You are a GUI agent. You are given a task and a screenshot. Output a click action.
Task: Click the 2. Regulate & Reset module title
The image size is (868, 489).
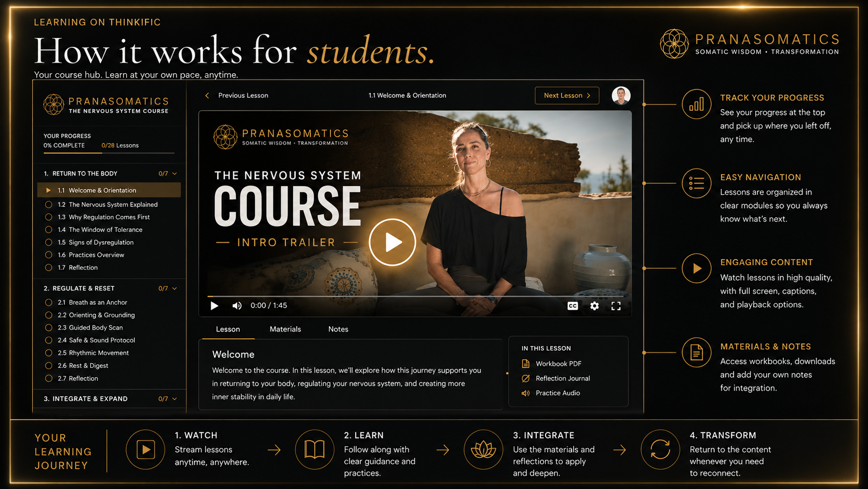coord(79,288)
